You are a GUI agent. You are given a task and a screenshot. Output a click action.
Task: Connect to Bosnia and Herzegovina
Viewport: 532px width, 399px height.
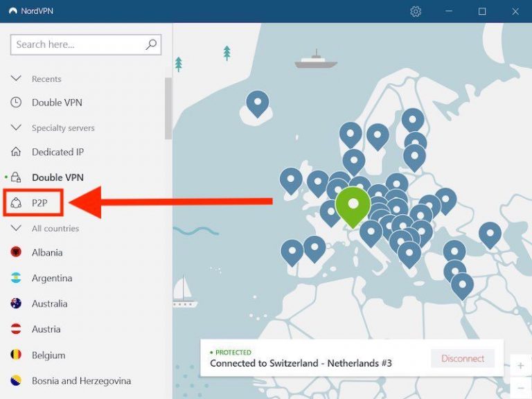click(x=82, y=381)
